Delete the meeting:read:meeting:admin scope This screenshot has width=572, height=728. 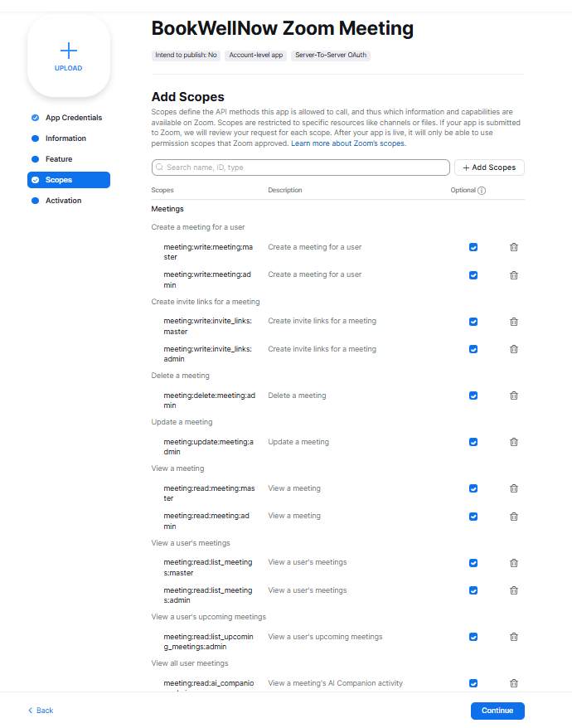point(513,517)
